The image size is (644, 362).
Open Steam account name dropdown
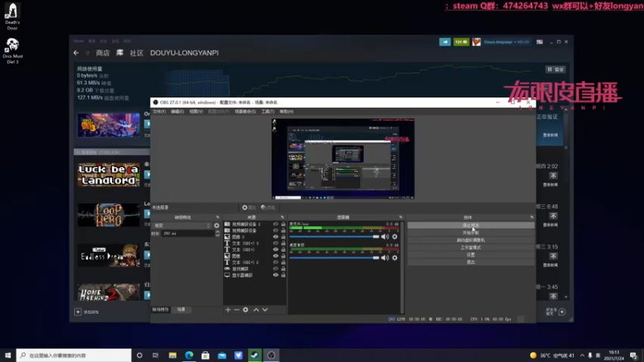point(506,42)
